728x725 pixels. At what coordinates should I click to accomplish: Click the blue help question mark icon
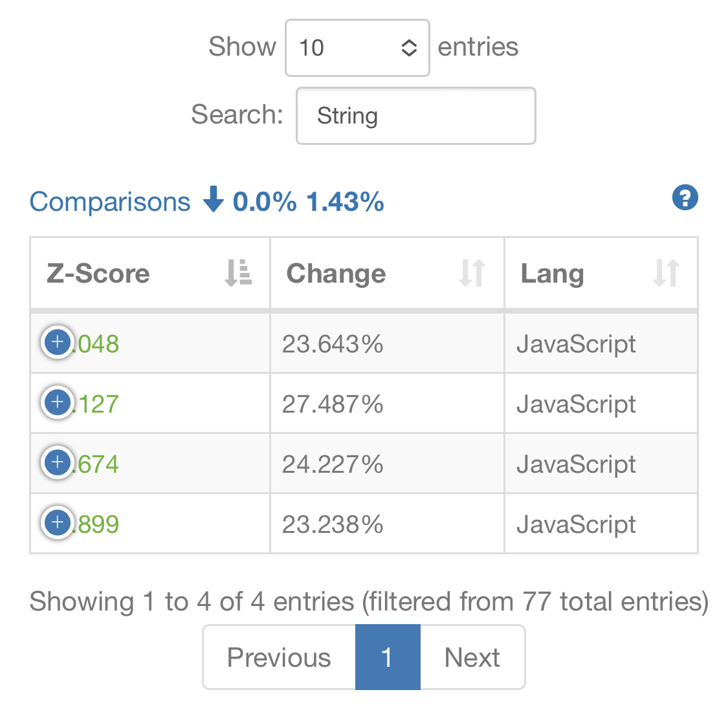[x=685, y=198]
